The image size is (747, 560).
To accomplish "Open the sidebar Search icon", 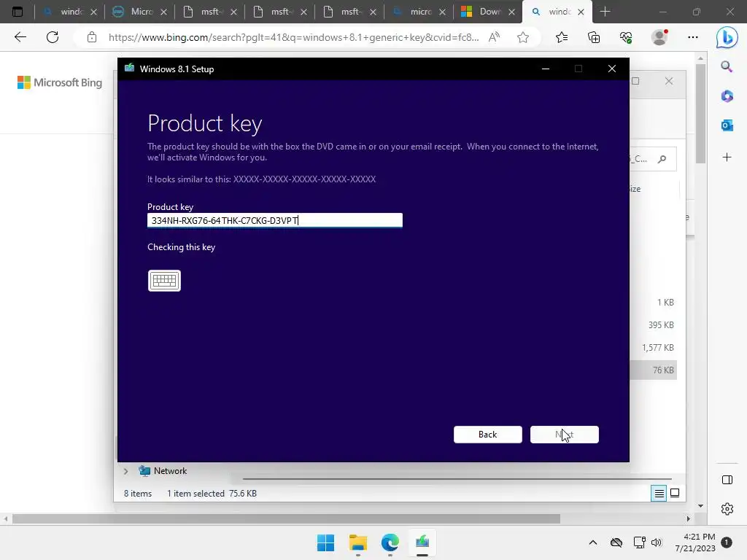I will (x=727, y=66).
